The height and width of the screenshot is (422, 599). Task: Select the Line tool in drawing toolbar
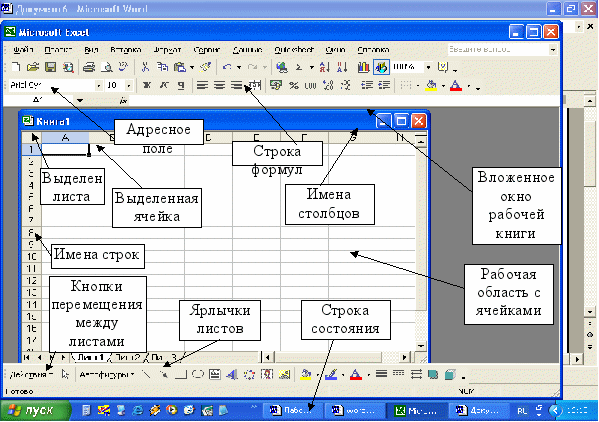(146, 374)
